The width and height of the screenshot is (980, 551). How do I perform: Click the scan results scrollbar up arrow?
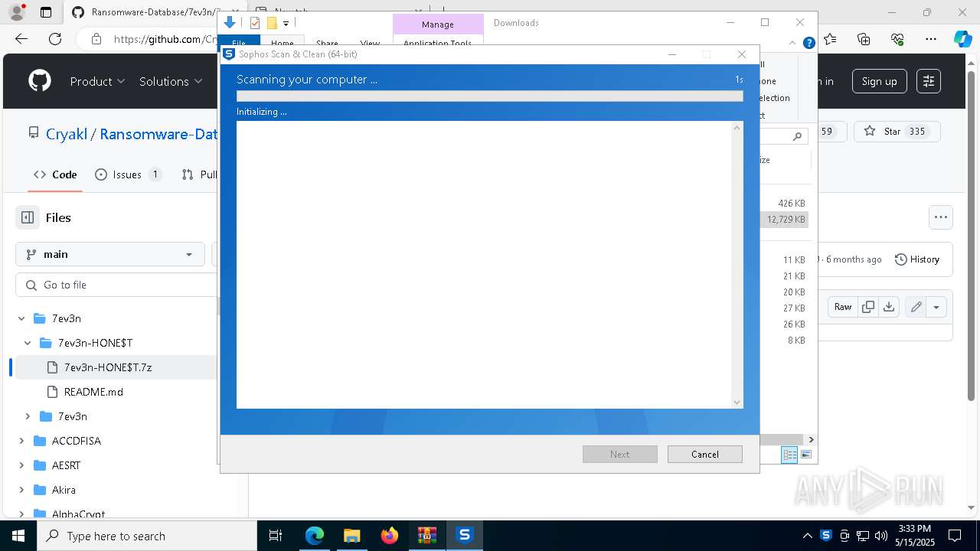(737, 127)
